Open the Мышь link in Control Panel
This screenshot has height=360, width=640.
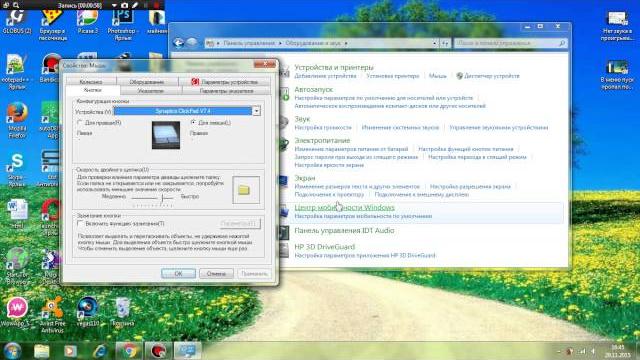pos(438,76)
